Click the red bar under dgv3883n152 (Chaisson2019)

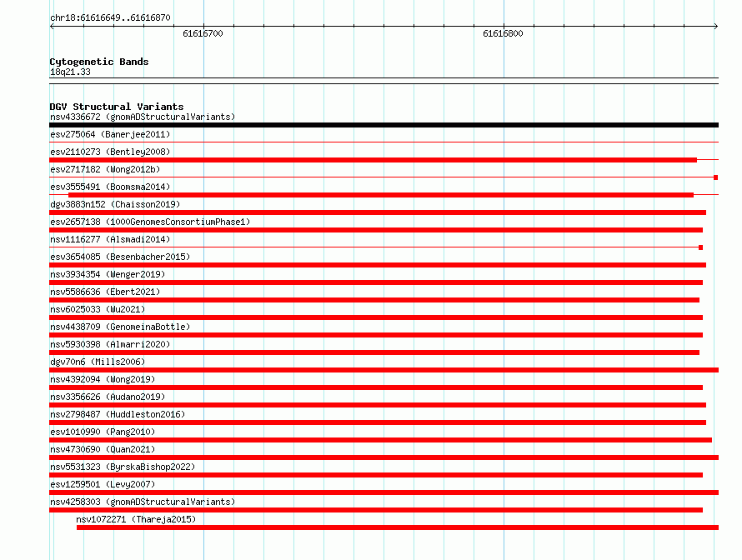378,212
